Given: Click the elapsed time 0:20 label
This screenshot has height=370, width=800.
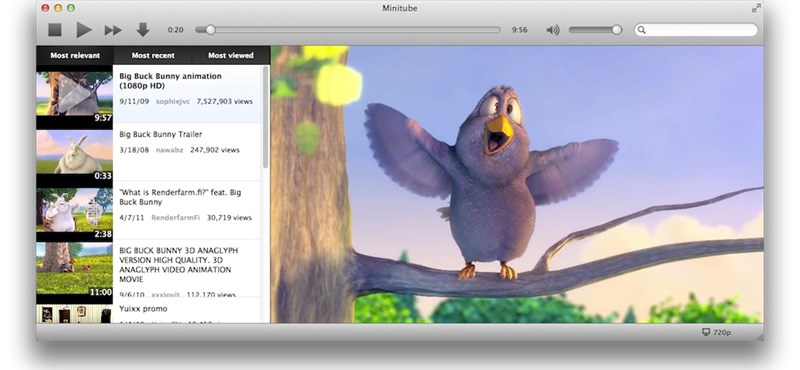Looking at the screenshot, I should pos(176,30).
